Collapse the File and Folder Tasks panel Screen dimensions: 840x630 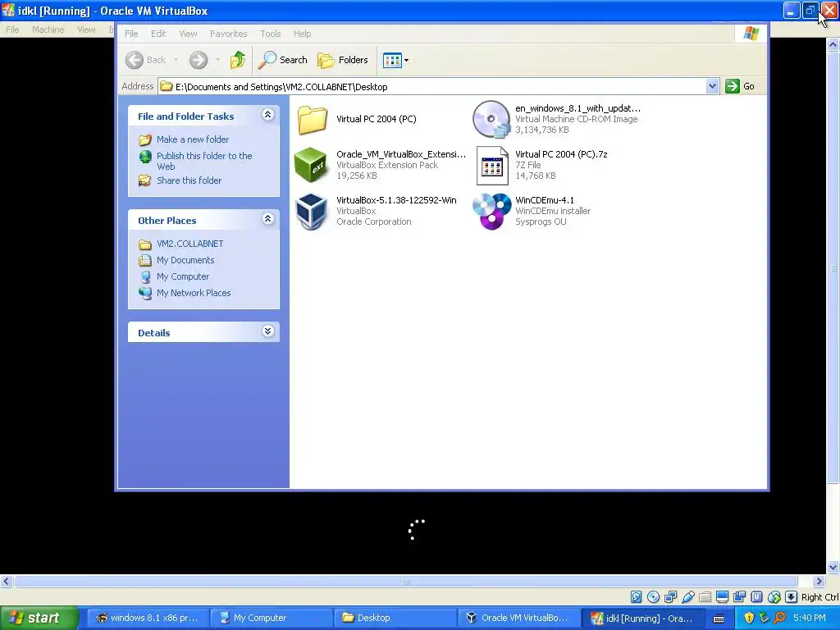click(x=268, y=115)
